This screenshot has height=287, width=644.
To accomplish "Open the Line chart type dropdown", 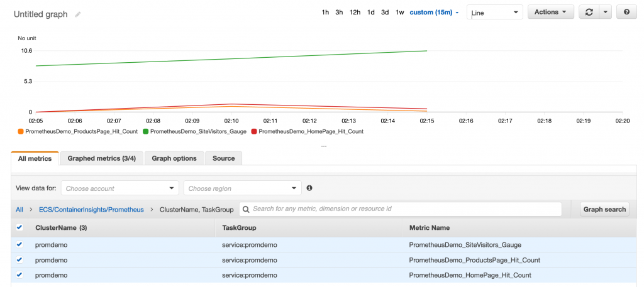I will click(495, 13).
